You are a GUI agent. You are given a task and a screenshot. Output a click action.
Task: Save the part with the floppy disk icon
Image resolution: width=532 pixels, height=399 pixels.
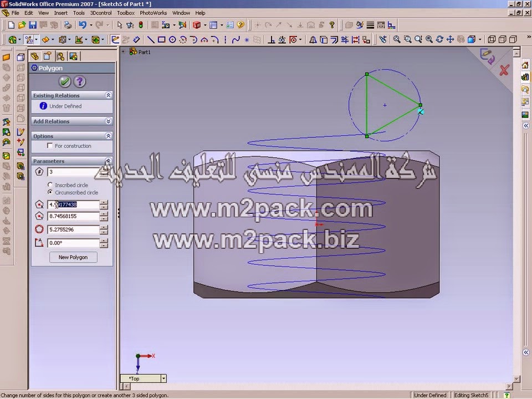[x=33, y=25]
